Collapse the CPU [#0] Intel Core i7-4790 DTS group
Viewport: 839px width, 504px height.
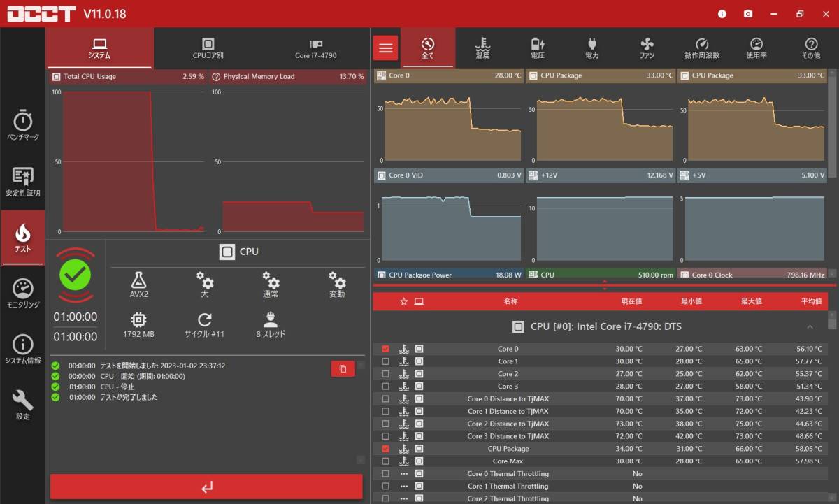coord(810,326)
